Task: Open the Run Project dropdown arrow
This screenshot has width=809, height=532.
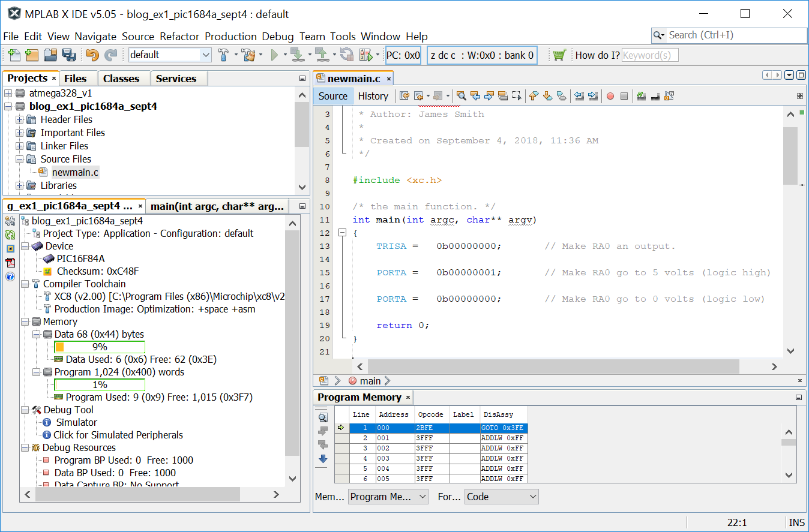Action: pos(285,55)
